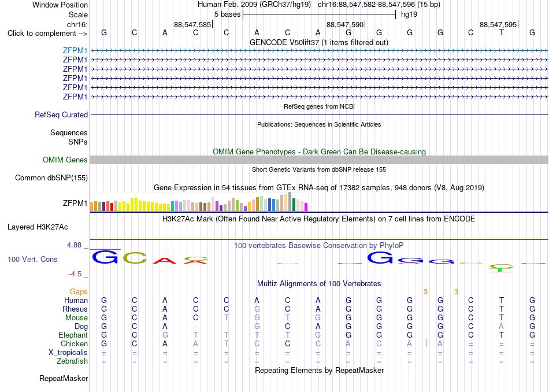Open 'GENCODE V50lift37 (1 items filtered out)' title
The image size is (549, 392).
click(x=319, y=42)
